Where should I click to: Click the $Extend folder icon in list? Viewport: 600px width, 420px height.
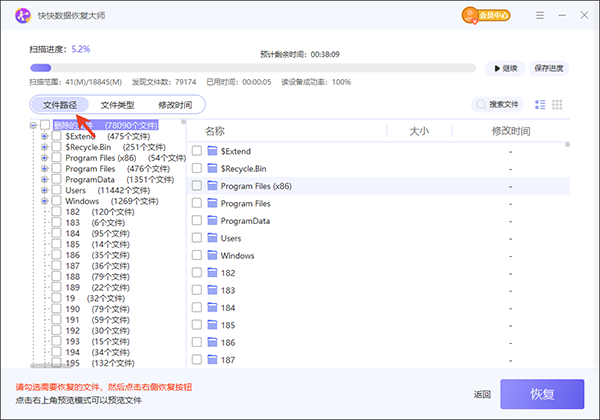coord(212,151)
